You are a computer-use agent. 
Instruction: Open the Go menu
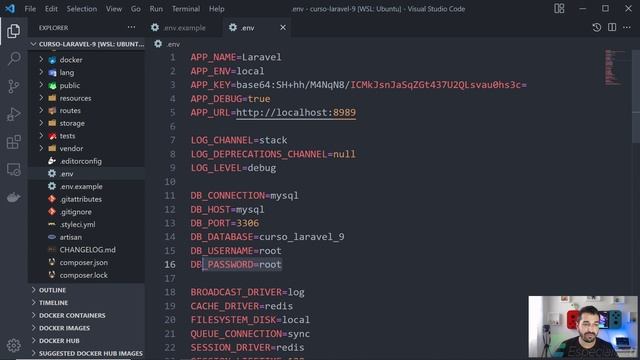[136, 9]
